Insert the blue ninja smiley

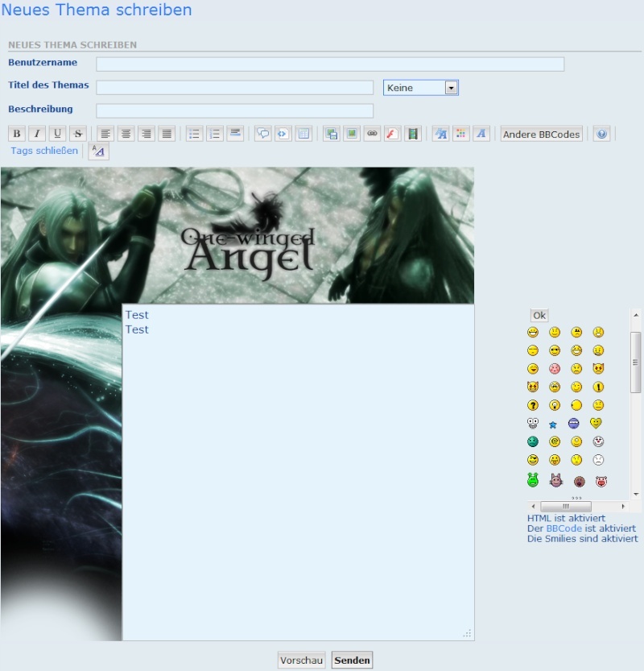[574, 424]
